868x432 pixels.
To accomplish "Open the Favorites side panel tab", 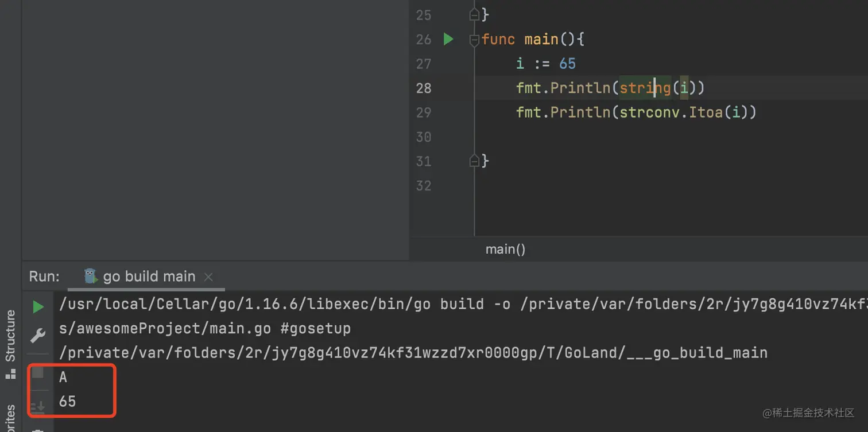I will click(x=10, y=418).
